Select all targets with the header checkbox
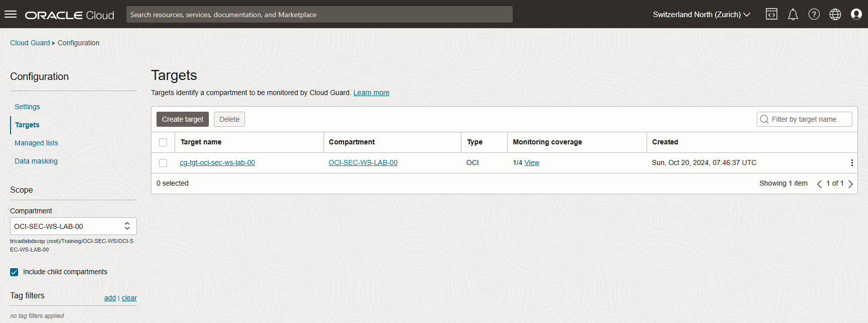Viewport: 868px width, 323px height. (x=163, y=142)
